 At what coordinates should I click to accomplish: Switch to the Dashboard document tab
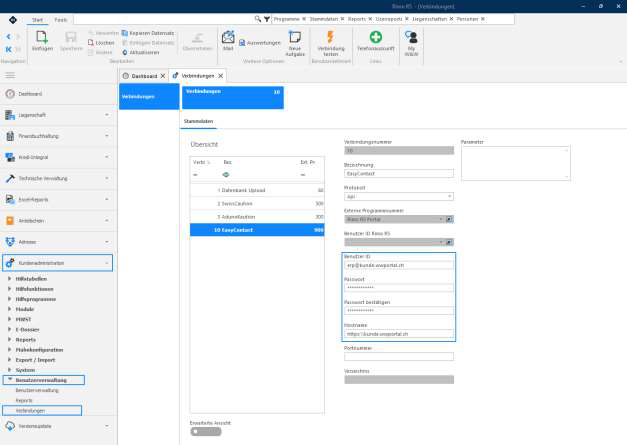tap(144, 76)
